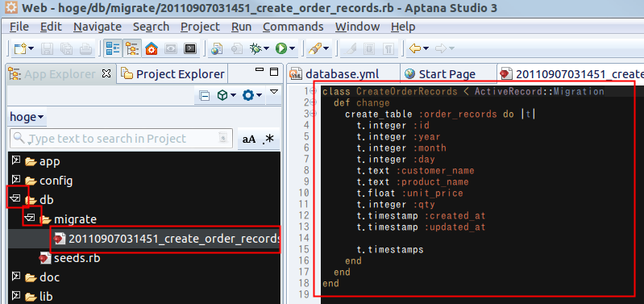
Task: Click the Collapse All icon in App Explorer
Action: point(204,96)
